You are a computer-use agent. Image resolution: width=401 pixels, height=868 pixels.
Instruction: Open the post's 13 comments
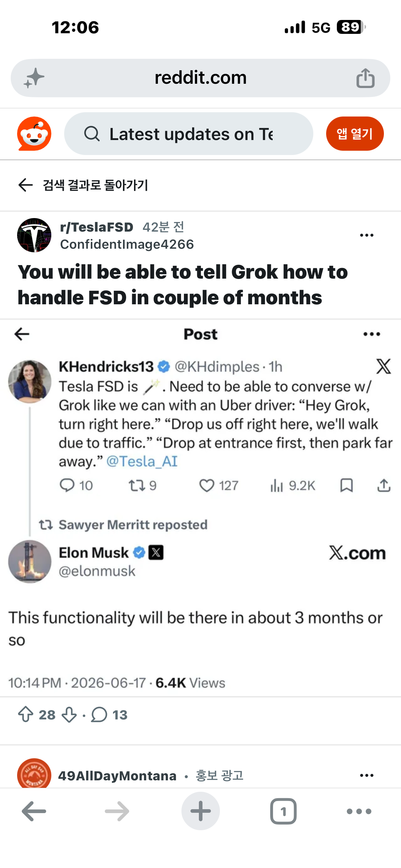pos(109,715)
